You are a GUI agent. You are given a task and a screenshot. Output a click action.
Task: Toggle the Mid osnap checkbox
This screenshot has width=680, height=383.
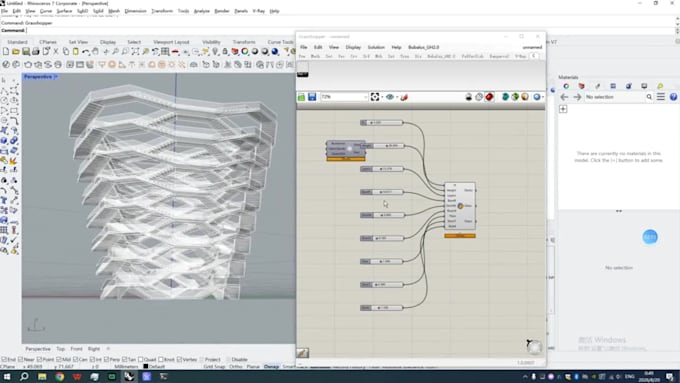[x=59, y=360]
